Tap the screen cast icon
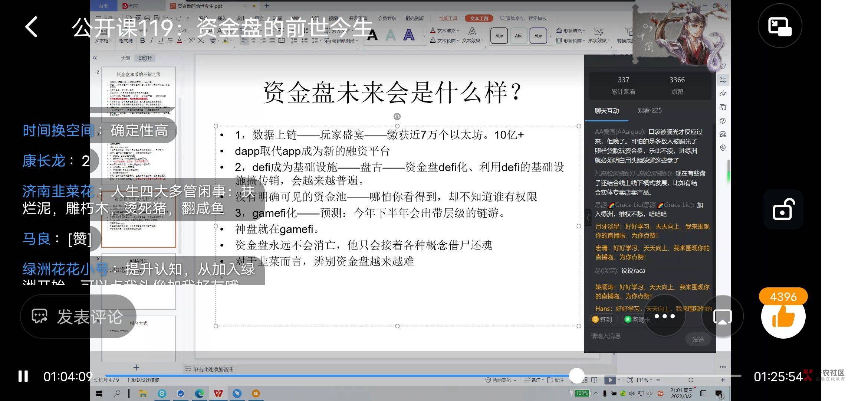This screenshot has width=868, height=401. pos(722,317)
